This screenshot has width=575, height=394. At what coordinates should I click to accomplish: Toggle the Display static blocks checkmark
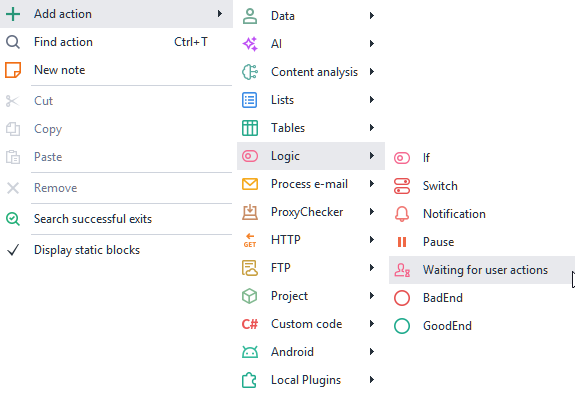pyautogui.click(x=13, y=250)
